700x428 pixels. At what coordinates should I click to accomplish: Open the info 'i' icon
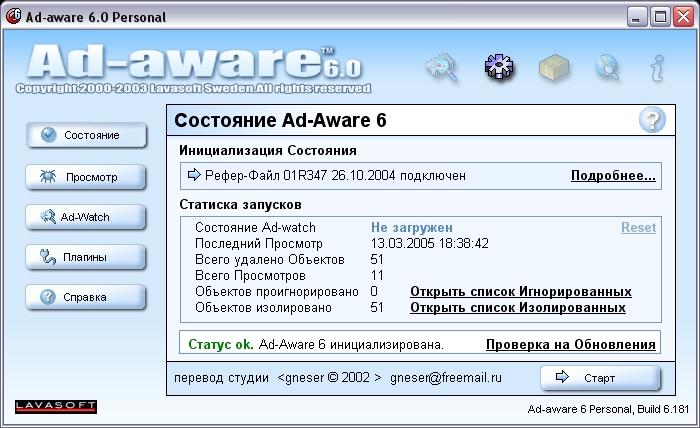[x=658, y=68]
